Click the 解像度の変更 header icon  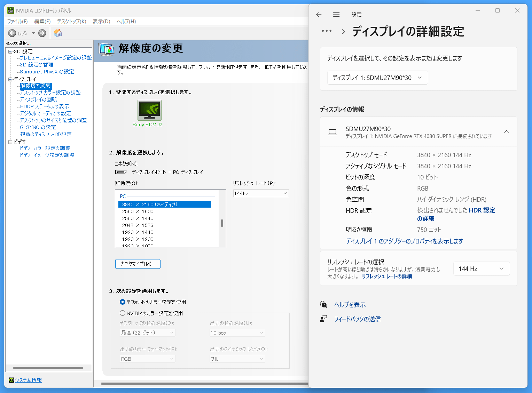[x=107, y=49]
